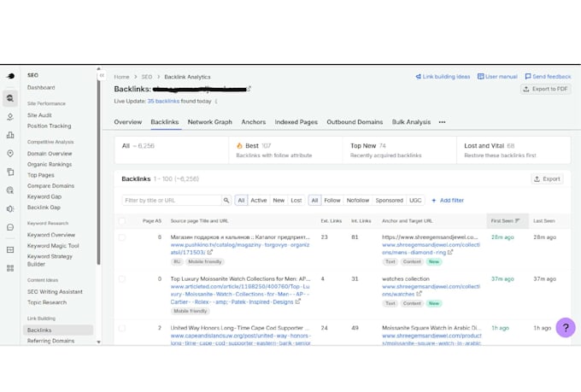Open the User manual link
This screenshot has width=581, height=392.
497,76
